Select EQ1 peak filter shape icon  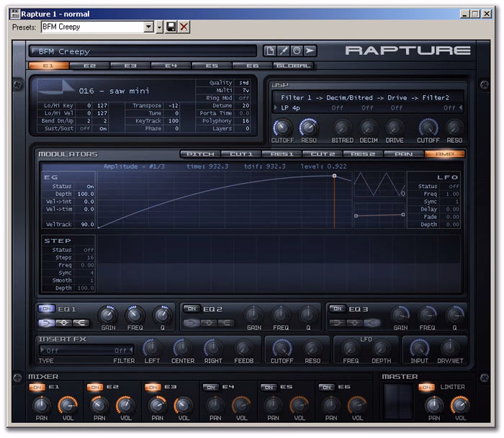click(x=63, y=323)
